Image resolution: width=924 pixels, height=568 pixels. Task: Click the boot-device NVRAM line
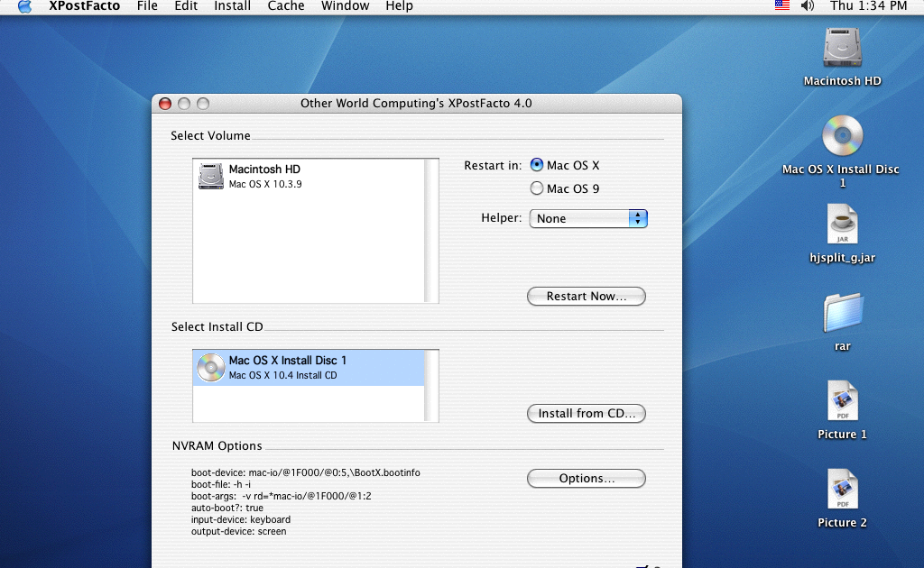coord(305,472)
